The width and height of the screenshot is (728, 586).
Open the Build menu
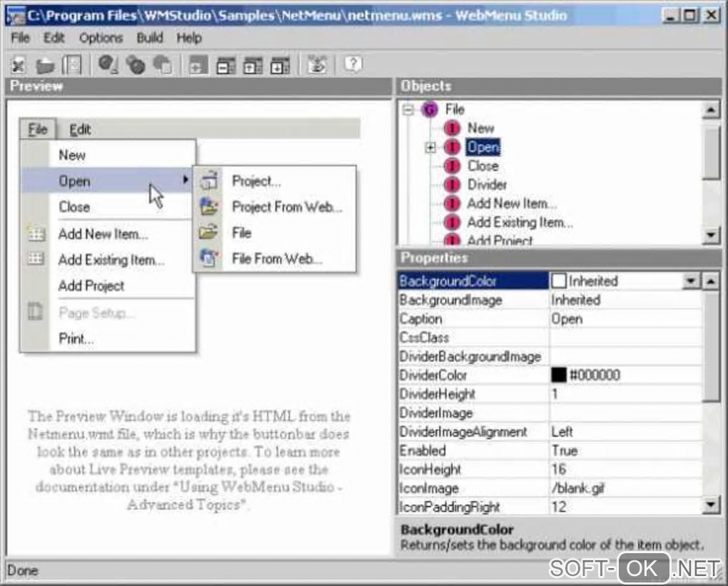[149, 38]
